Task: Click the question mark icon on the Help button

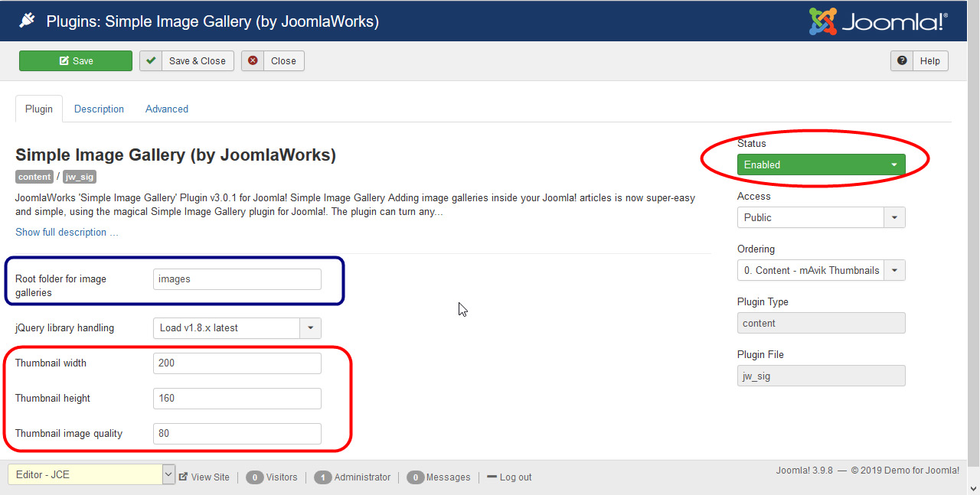Action: pyautogui.click(x=902, y=60)
